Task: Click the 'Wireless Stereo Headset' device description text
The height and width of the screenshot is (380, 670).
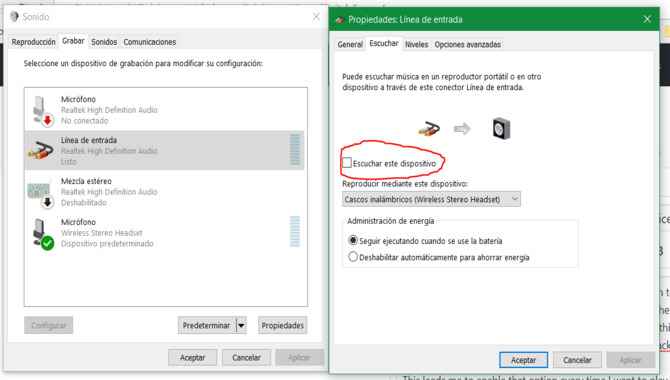Action: point(102,233)
